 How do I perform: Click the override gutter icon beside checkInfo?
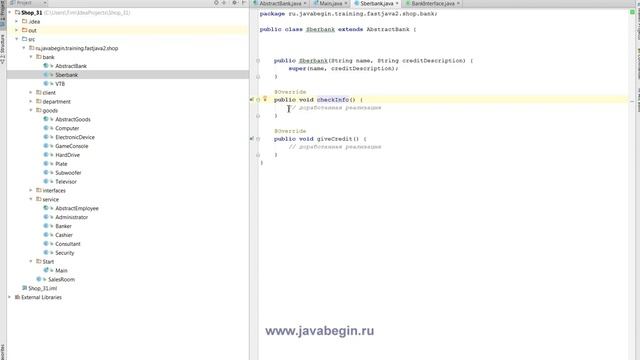251,100
